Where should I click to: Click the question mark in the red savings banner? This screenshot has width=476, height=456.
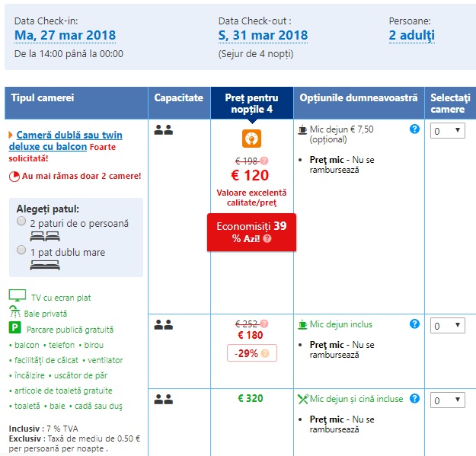[267, 238]
